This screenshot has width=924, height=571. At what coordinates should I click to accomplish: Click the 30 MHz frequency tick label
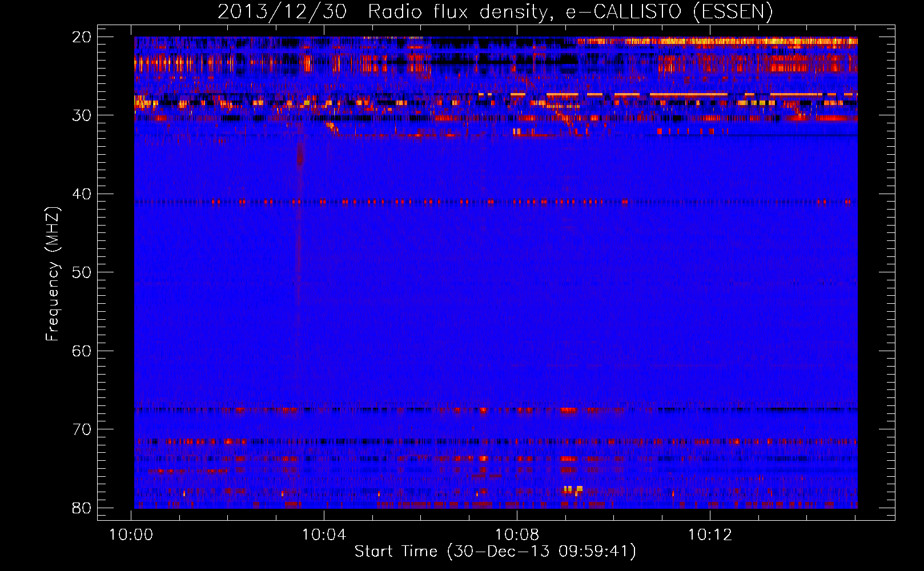click(x=82, y=115)
